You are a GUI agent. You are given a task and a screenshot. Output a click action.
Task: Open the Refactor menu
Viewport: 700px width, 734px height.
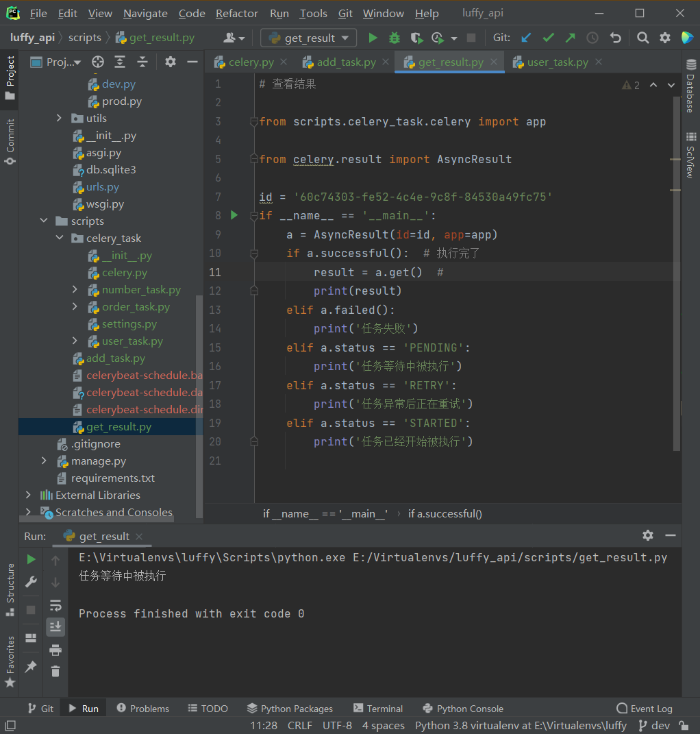tap(237, 13)
